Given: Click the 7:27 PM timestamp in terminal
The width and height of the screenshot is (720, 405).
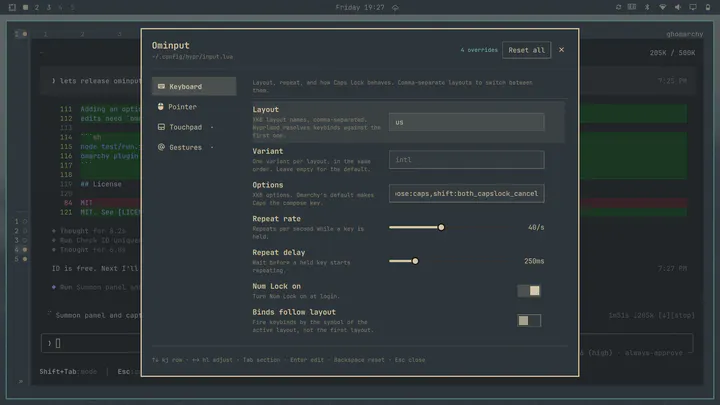Looking at the screenshot, I should 672,268.
